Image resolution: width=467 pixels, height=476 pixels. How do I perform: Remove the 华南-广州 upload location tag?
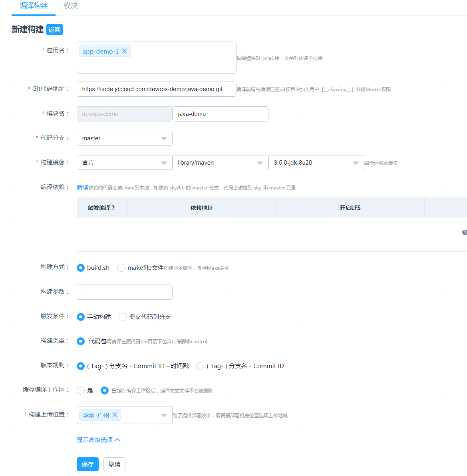115,415
